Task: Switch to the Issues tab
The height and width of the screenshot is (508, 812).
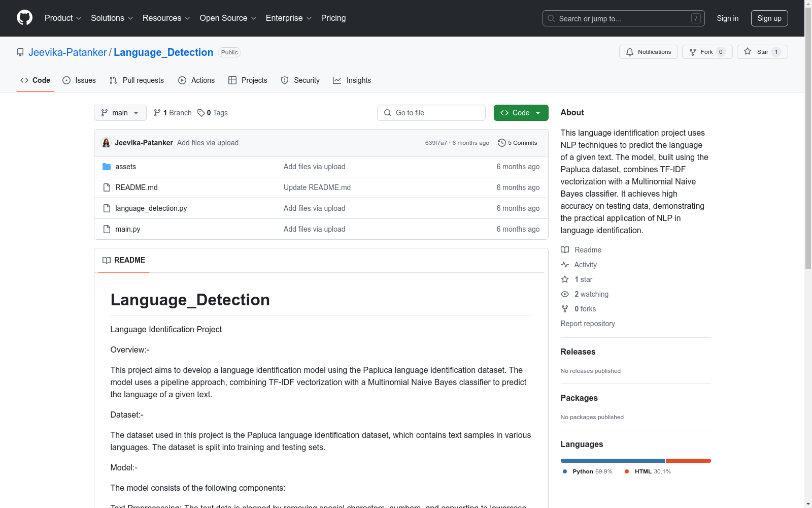Action: point(79,80)
